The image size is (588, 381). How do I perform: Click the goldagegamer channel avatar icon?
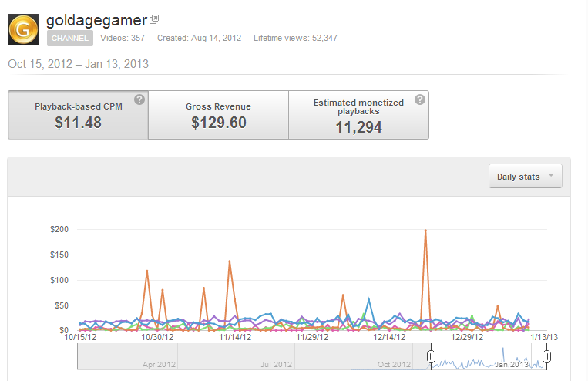(x=23, y=29)
